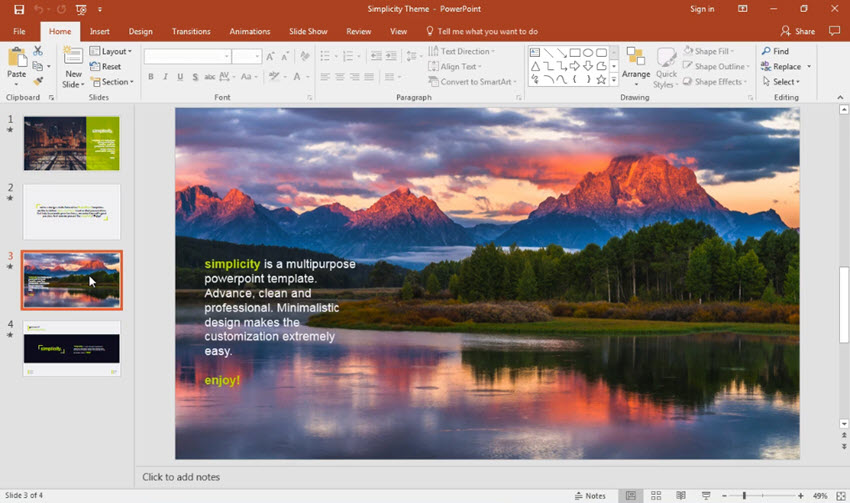This screenshot has width=850, height=503.
Task: Click the New Slide icon
Action: [x=73, y=57]
